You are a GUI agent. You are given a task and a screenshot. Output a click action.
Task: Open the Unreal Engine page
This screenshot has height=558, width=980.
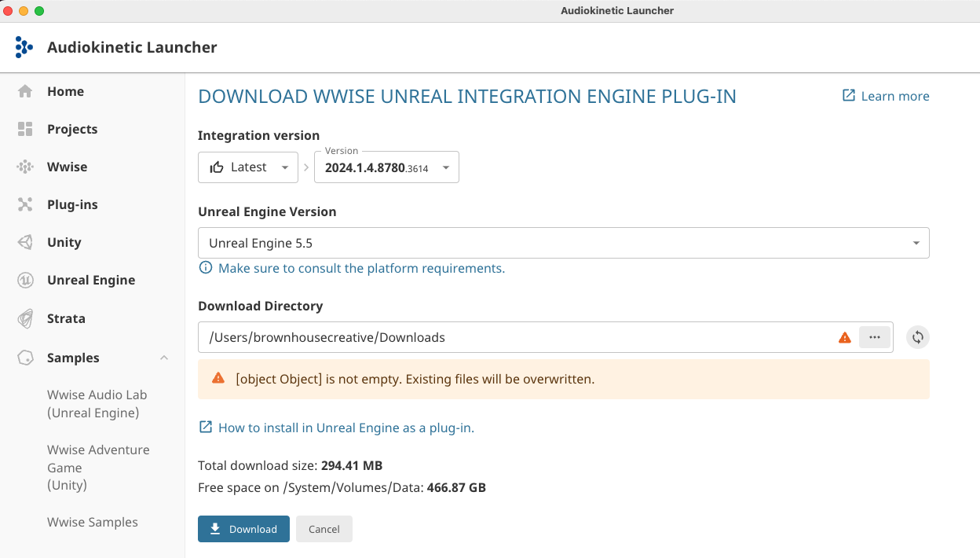pos(91,280)
